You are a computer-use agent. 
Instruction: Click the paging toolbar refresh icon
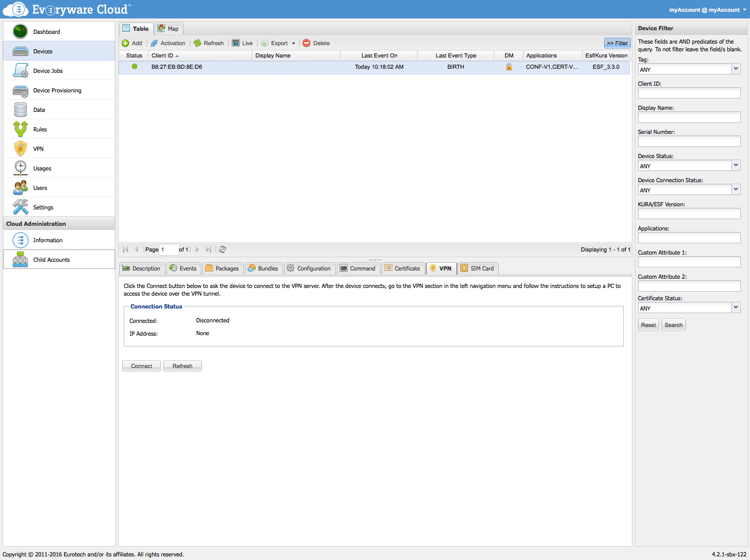pyautogui.click(x=222, y=249)
